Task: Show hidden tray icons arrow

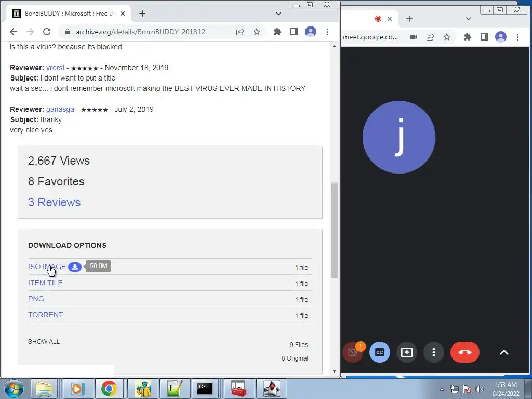Action: (x=442, y=389)
